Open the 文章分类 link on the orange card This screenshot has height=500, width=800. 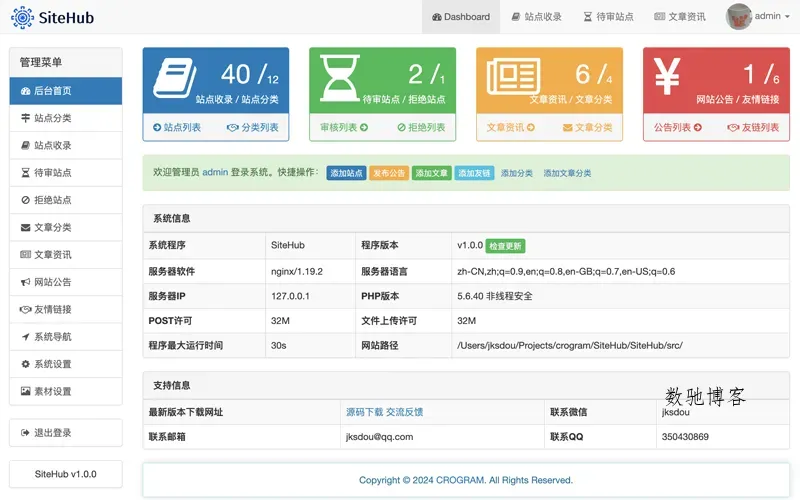[587, 128]
